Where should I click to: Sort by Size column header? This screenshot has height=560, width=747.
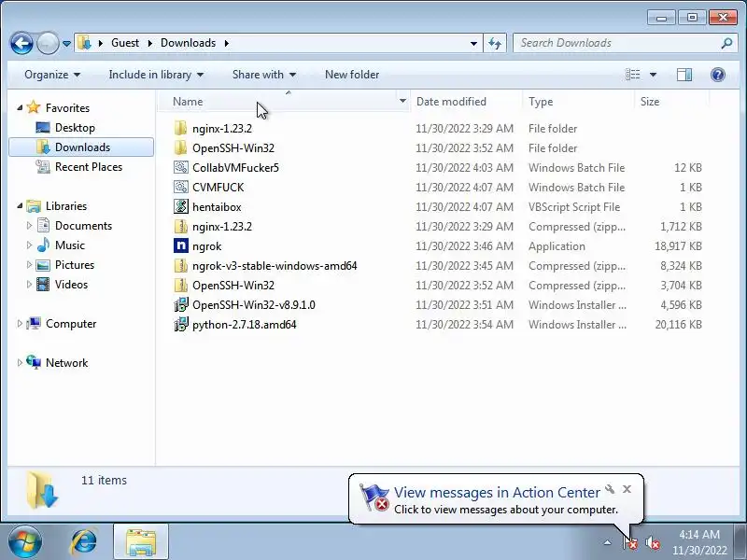671,102
